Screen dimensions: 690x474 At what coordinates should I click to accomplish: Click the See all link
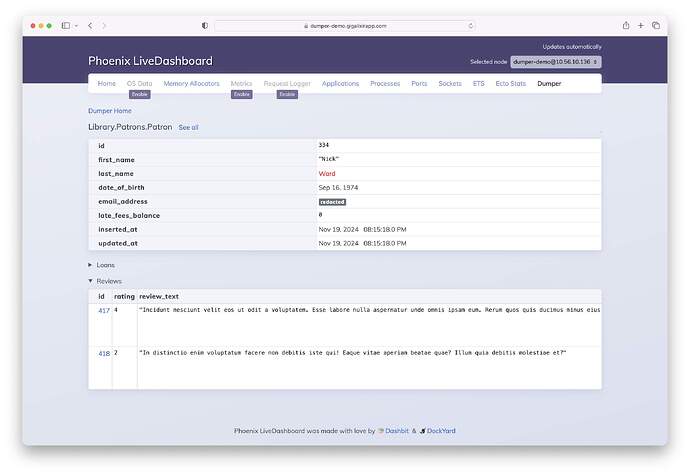[188, 127]
